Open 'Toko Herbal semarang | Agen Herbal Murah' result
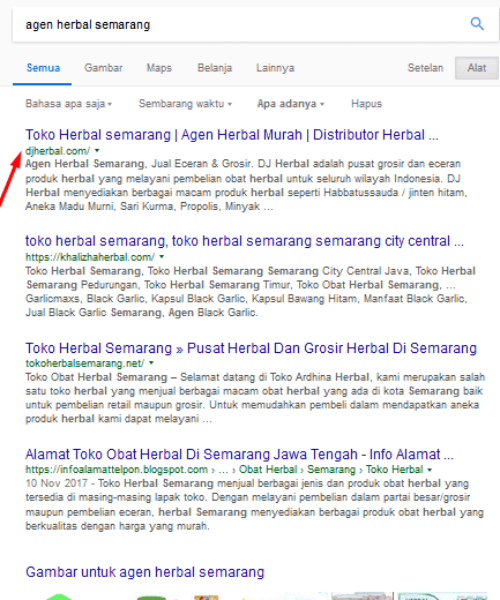The height and width of the screenshot is (600, 500). point(232,135)
